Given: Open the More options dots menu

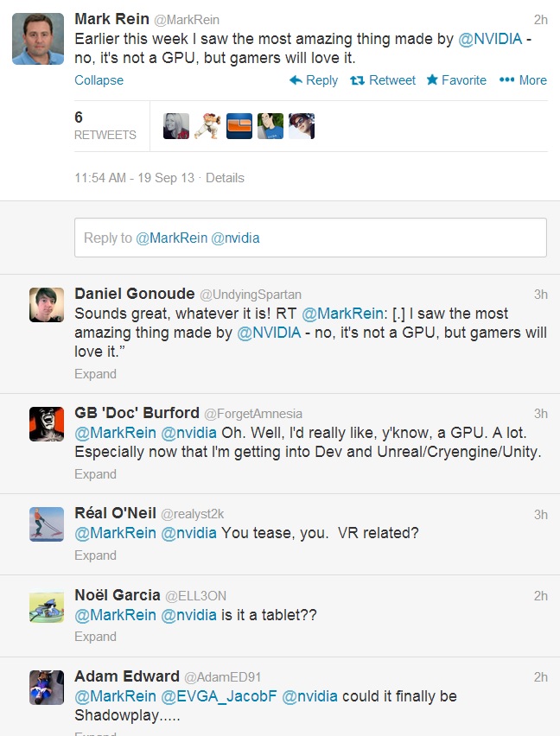Looking at the screenshot, I should 506,80.
